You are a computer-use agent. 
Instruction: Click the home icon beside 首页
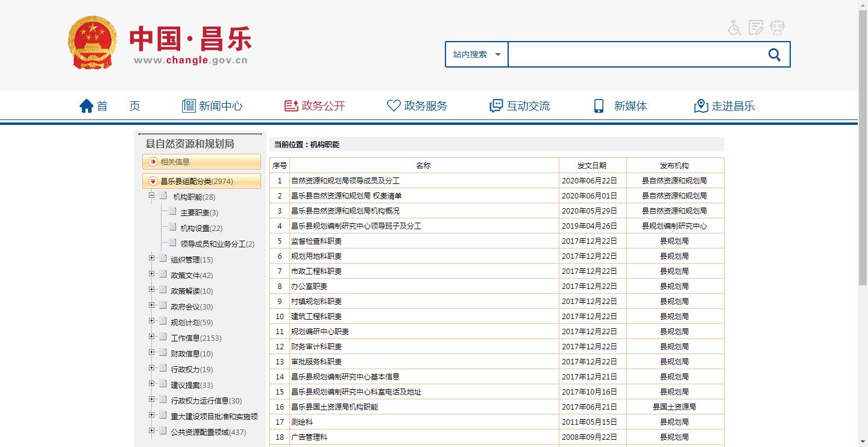(x=86, y=106)
